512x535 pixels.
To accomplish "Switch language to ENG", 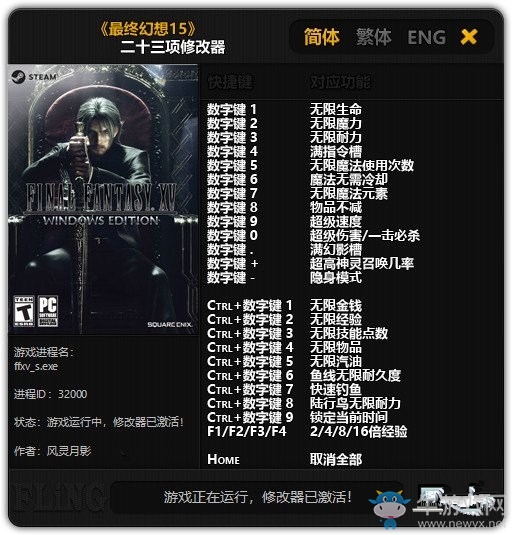I will tap(426, 37).
